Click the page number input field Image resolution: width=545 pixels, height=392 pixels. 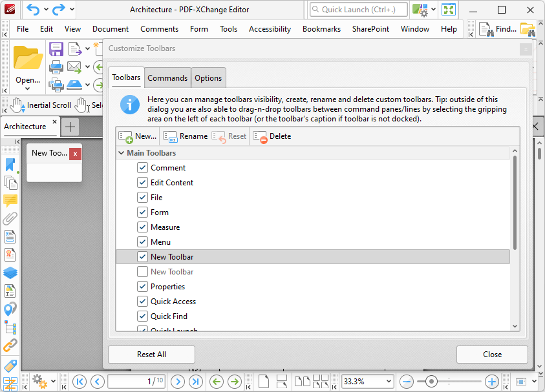click(x=136, y=381)
